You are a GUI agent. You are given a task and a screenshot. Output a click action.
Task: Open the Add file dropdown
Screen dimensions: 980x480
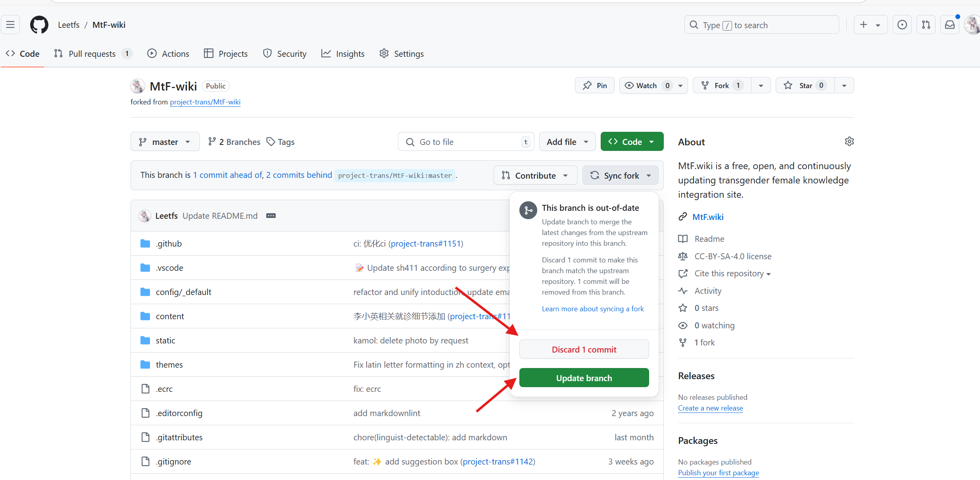567,142
